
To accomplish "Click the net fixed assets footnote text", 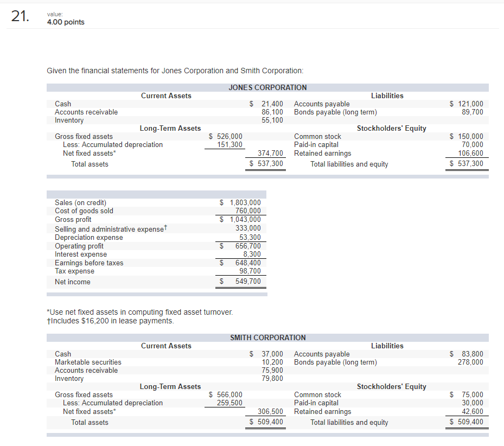I will [140, 312].
